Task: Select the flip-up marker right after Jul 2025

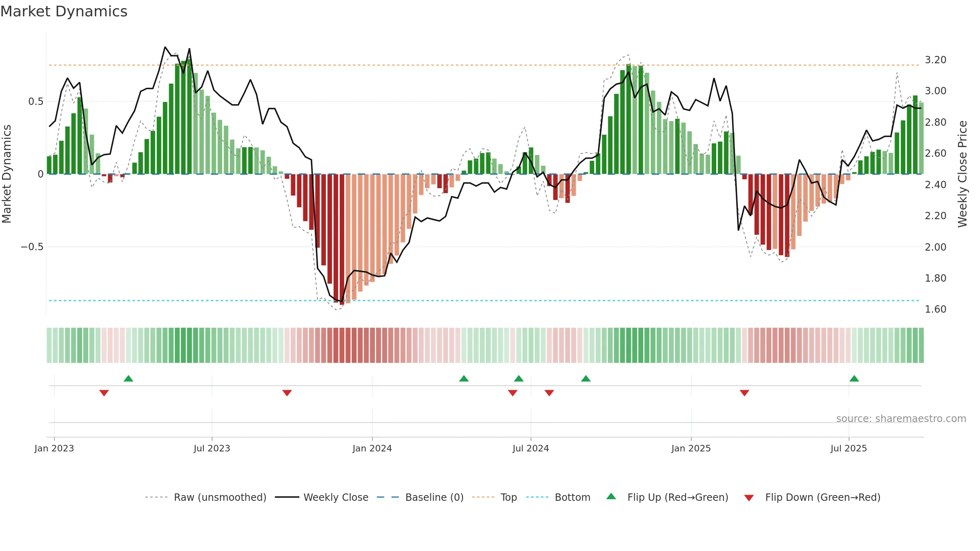Action: [854, 378]
